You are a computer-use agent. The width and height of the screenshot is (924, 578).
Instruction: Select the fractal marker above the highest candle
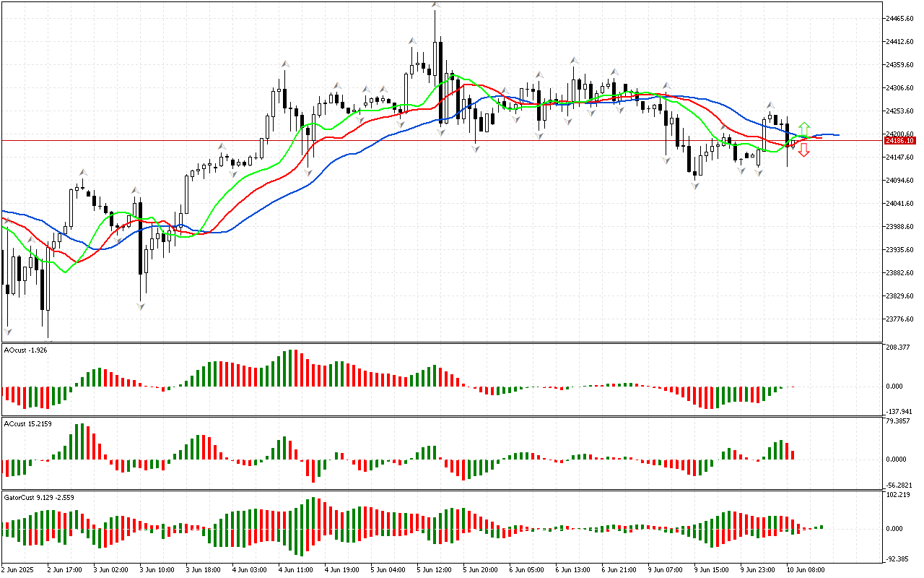click(435, 5)
